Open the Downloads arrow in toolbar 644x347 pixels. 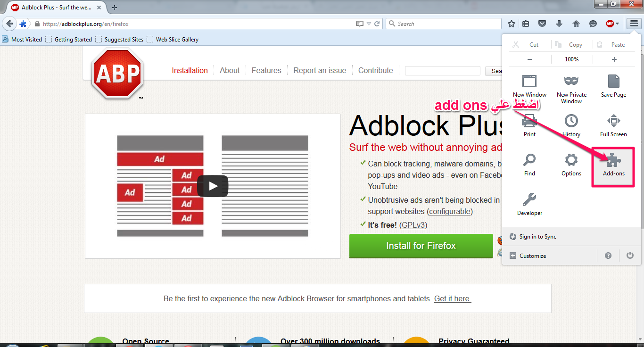559,24
